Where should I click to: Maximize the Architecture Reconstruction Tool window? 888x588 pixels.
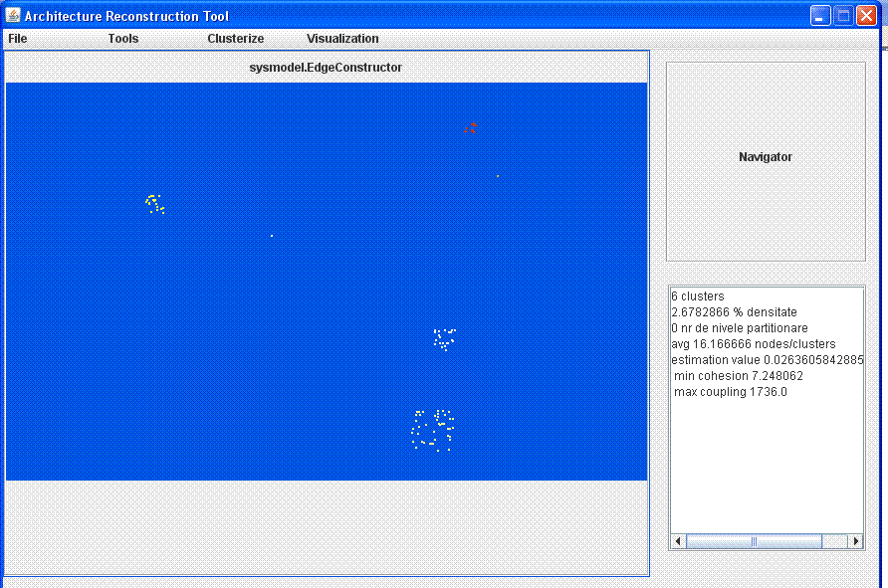point(843,16)
